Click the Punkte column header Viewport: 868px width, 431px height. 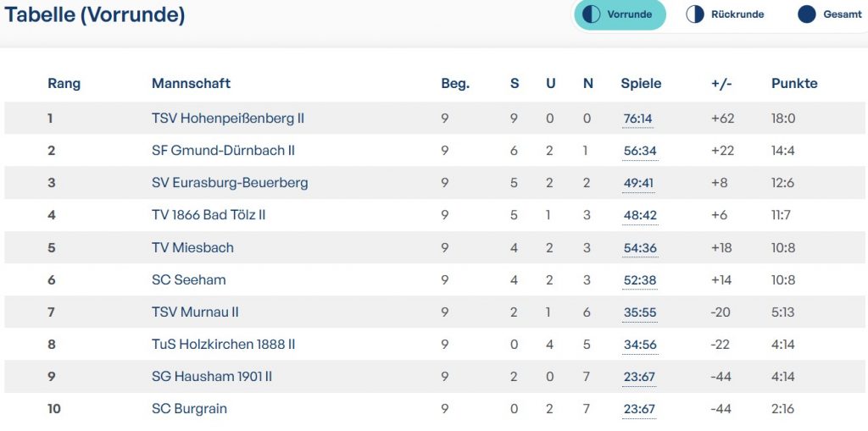pos(794,83)
